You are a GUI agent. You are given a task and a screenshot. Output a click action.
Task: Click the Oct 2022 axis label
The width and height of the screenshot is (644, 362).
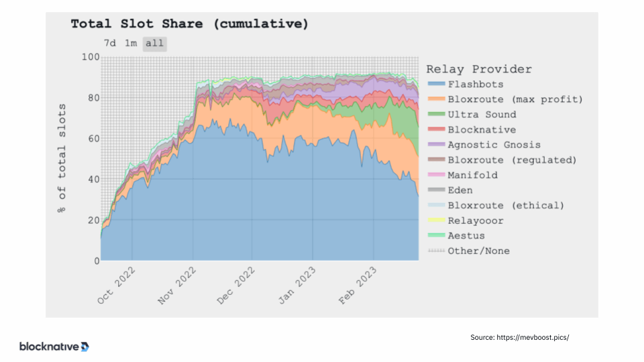tap(116, 286)
